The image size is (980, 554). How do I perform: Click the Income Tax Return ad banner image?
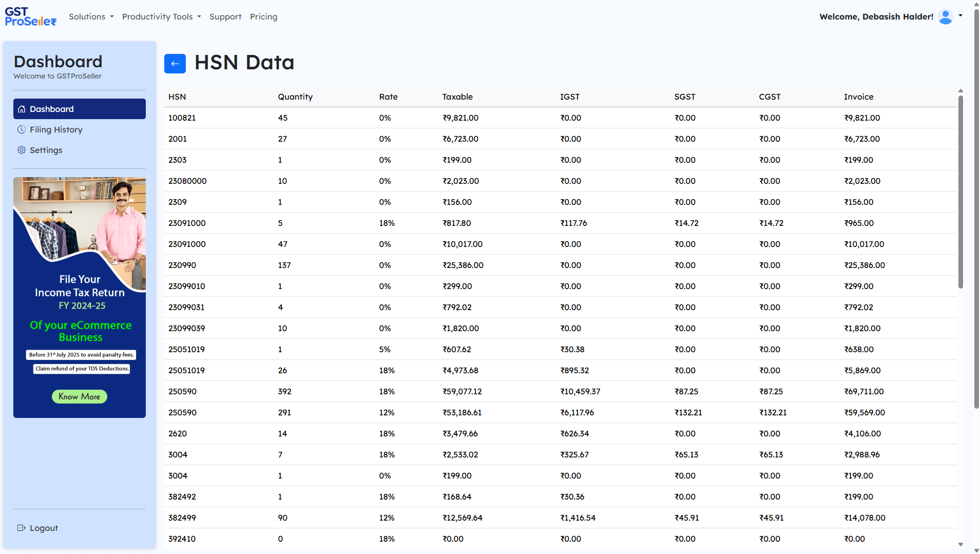pos(80,297)
